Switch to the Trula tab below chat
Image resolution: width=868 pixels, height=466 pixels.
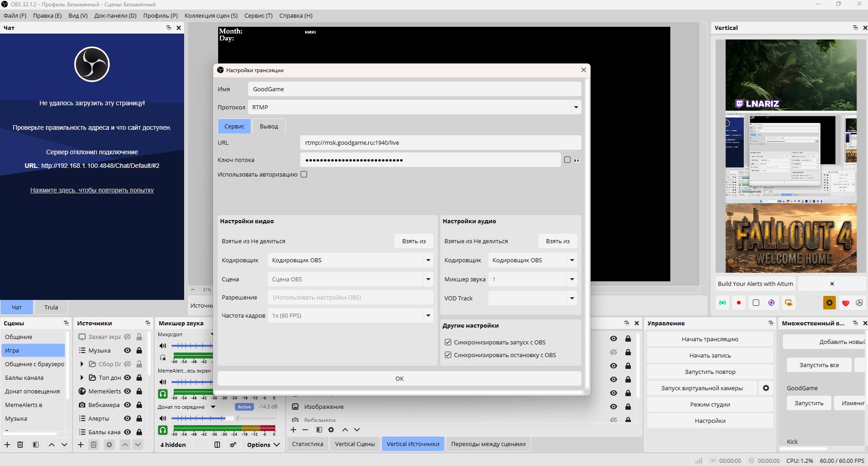pyautogui.click(x=51, y=307)
